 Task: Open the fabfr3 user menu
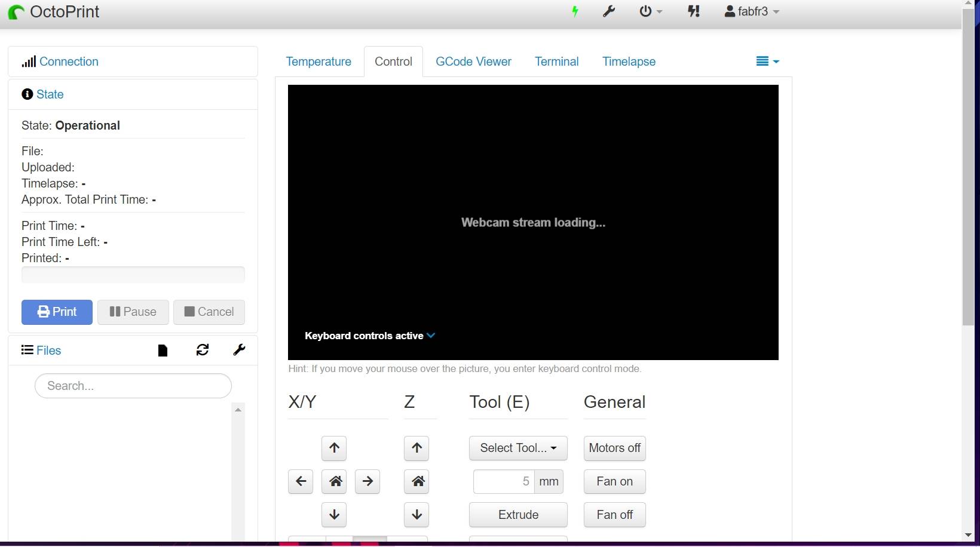(752, 11)
